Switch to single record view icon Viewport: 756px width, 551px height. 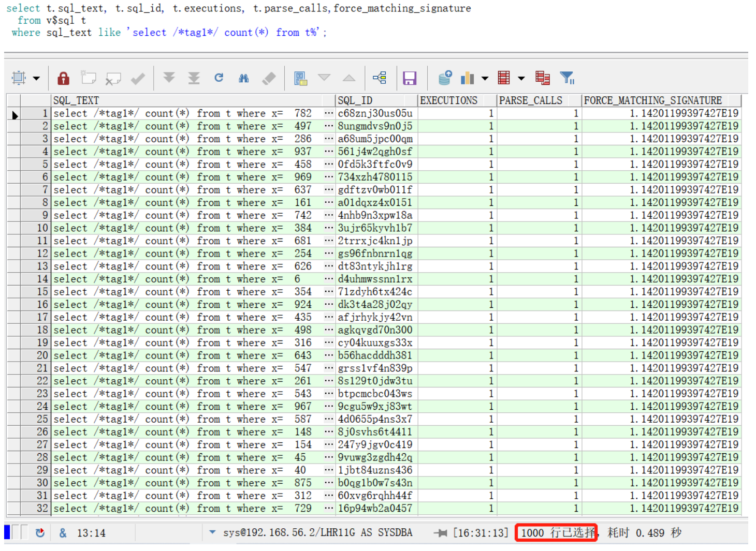301,78
